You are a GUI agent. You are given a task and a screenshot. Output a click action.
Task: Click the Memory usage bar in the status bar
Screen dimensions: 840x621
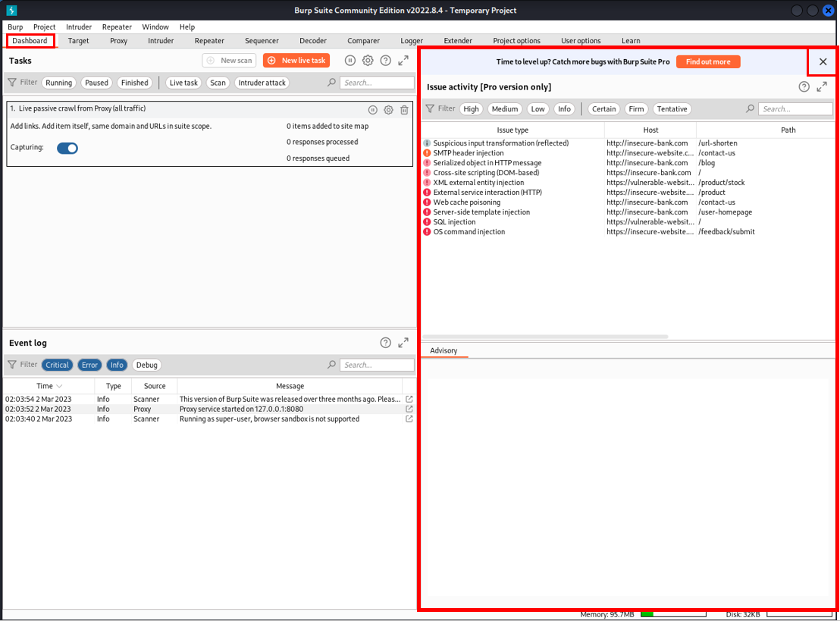click(x=673, y=615)
